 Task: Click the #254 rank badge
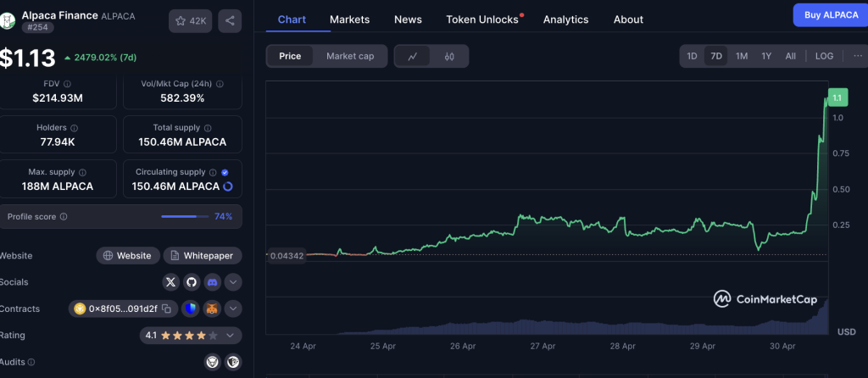point(37,27)
